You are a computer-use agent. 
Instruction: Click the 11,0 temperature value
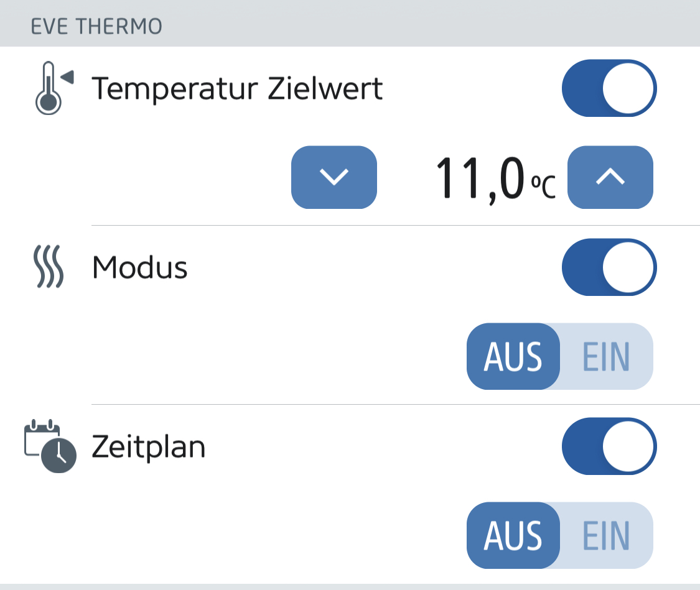pos(479,179)
